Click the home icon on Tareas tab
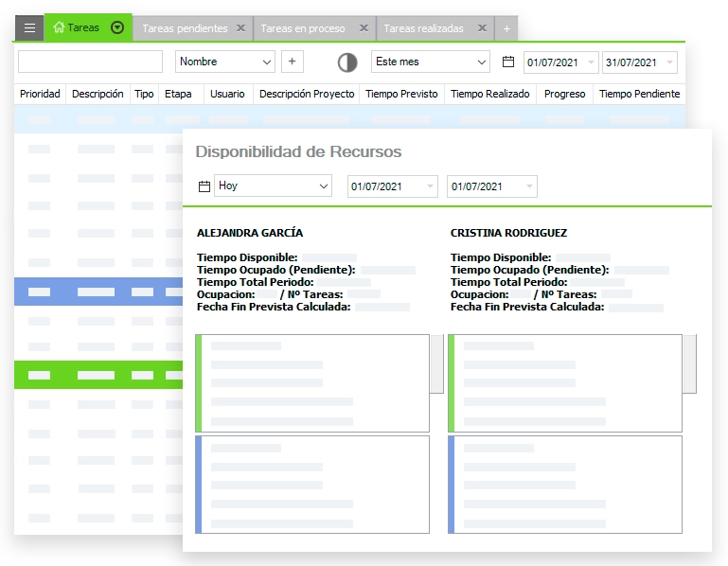728x566 pixels. click(x=60, y=28)
